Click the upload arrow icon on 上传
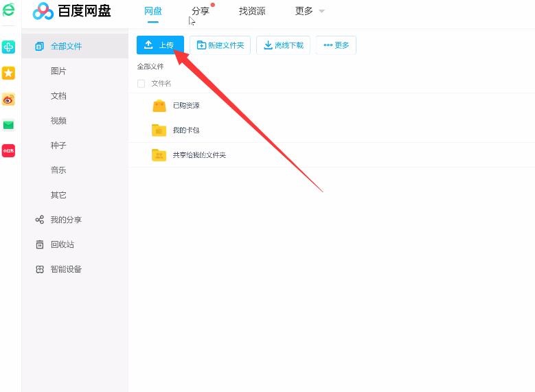The width and height of the screenshot is (535, 392). [x=148, y=45]
